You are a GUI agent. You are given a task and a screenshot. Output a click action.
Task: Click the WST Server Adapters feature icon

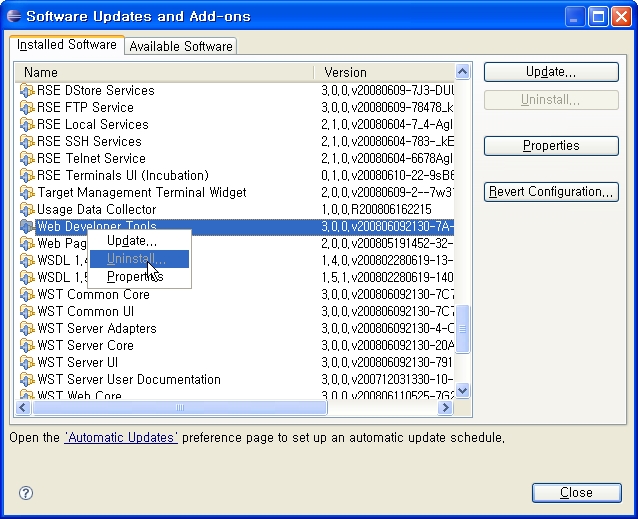pyautogui.click(x=27, y=329)
